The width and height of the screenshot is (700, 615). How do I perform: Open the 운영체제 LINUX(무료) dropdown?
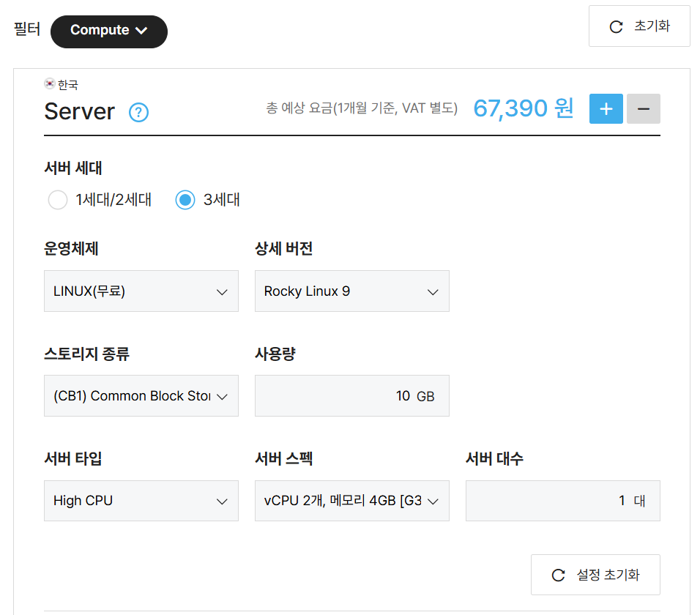pos(141,291)
